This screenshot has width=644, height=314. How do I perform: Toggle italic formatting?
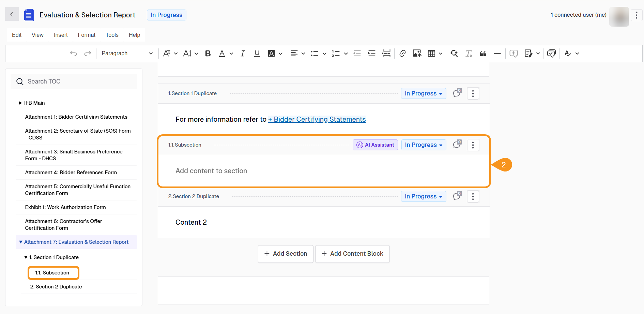(242, 53)
